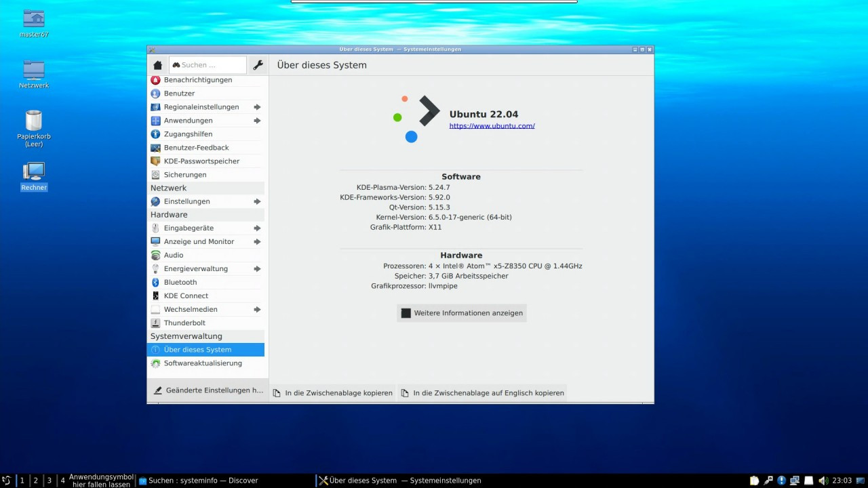
Task: Open the wrench configure menu
Action: pyautogui.click(x=258, y=65)
